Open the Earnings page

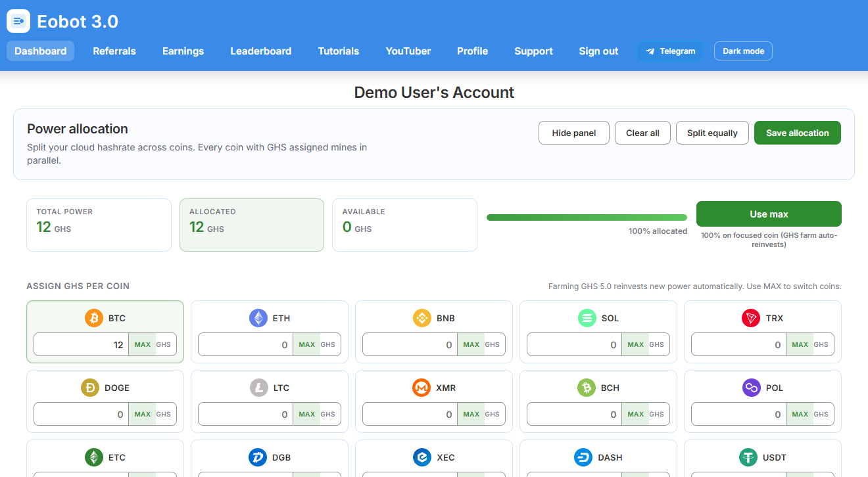pos(183,51)
